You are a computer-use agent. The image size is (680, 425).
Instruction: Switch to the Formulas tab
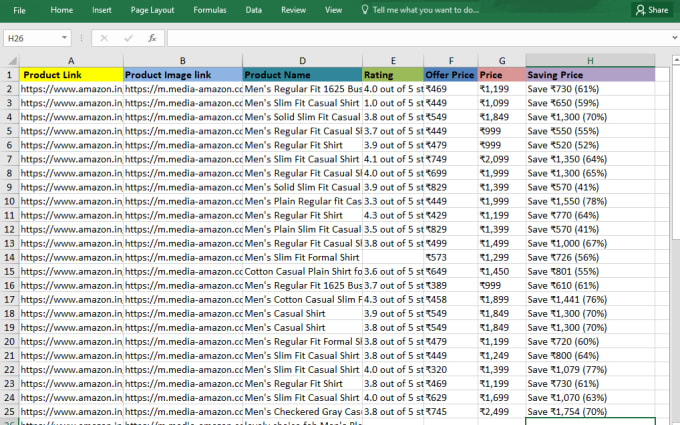pyautogui.click(x=210, y=10)
